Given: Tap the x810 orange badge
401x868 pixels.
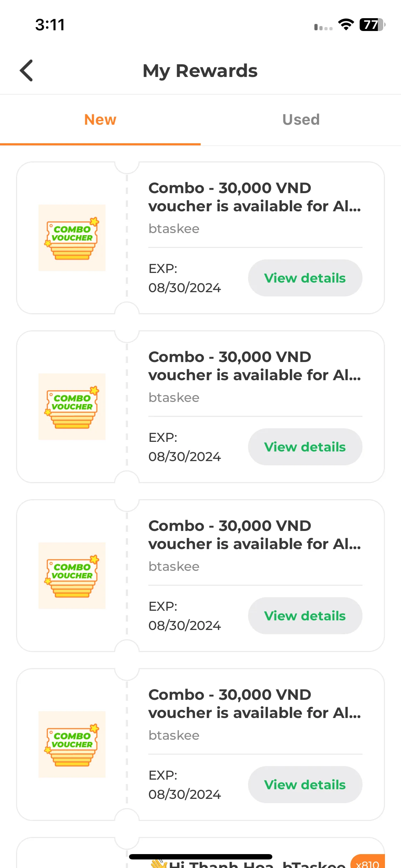Looking at the screenshot, I should coord(367,862).
